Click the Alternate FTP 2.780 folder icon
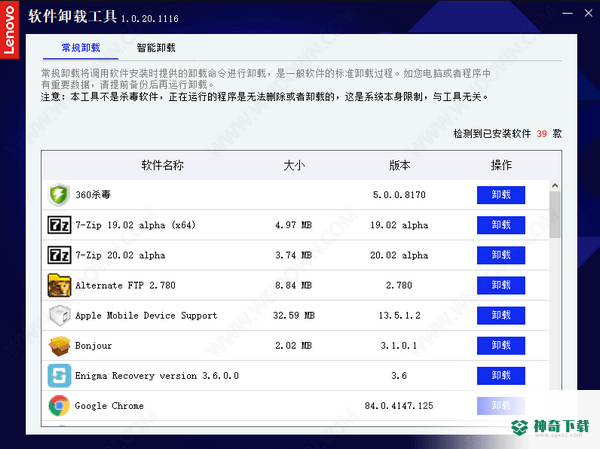The image size is (600, 449). [x=59, y=285]
